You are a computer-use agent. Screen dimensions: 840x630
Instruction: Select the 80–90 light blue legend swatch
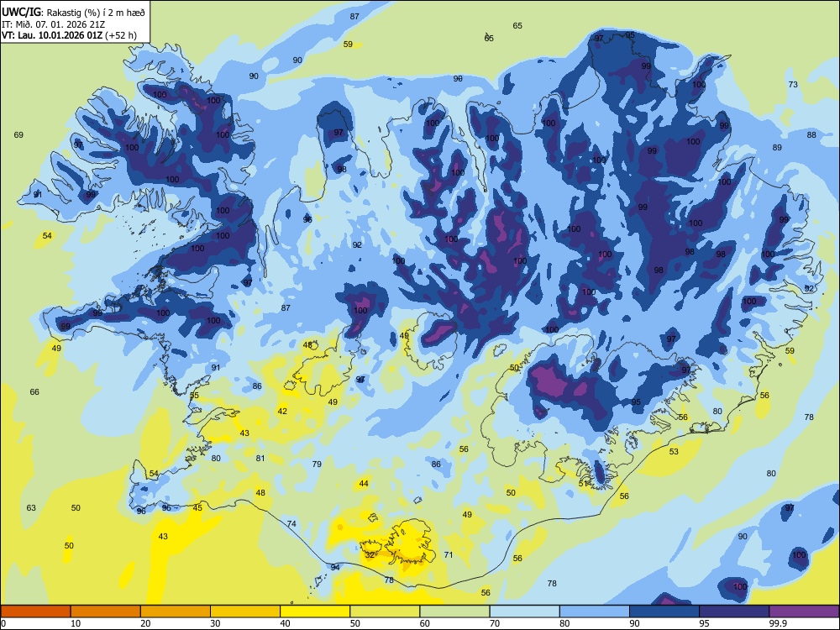tap(595, 612)
